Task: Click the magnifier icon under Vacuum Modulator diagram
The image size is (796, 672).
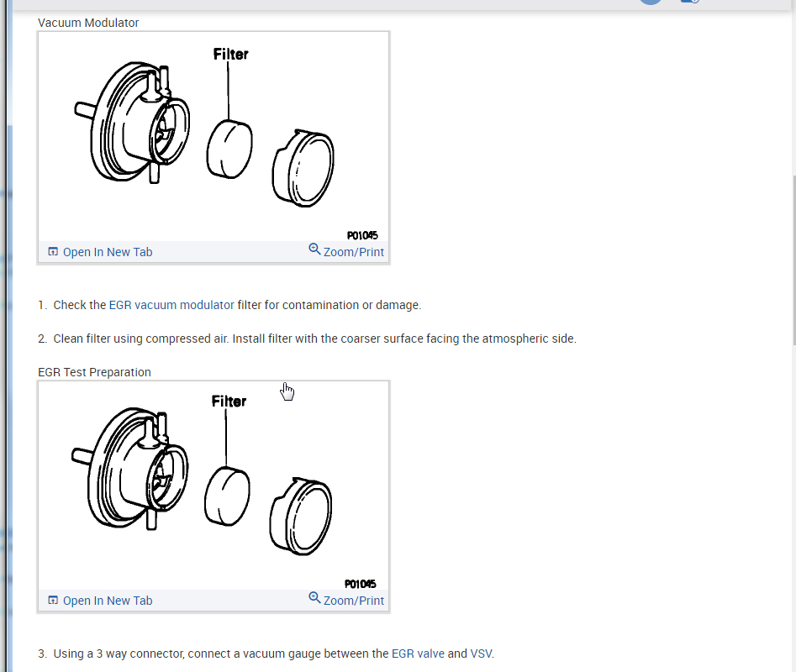Action: click(x=314, y=249)
